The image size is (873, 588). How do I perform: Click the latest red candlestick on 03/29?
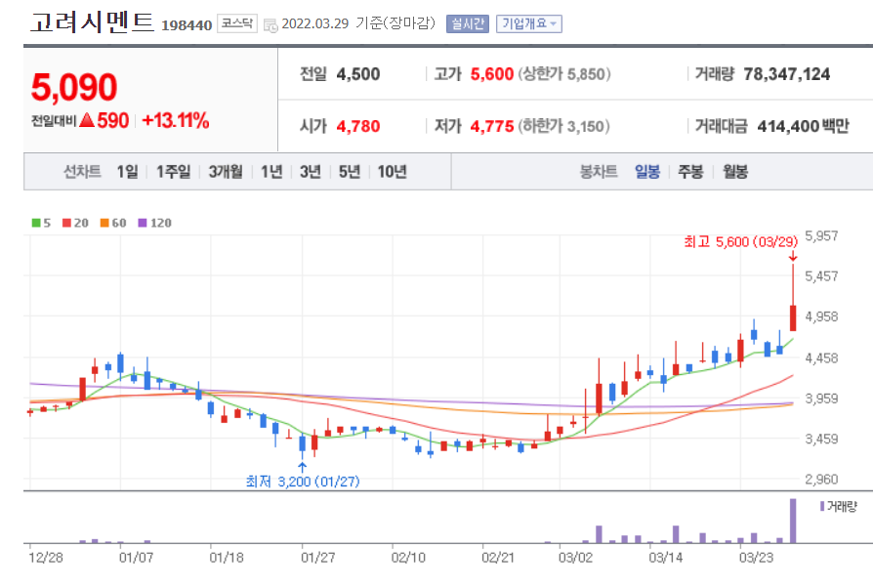click(x=793, y=318)
